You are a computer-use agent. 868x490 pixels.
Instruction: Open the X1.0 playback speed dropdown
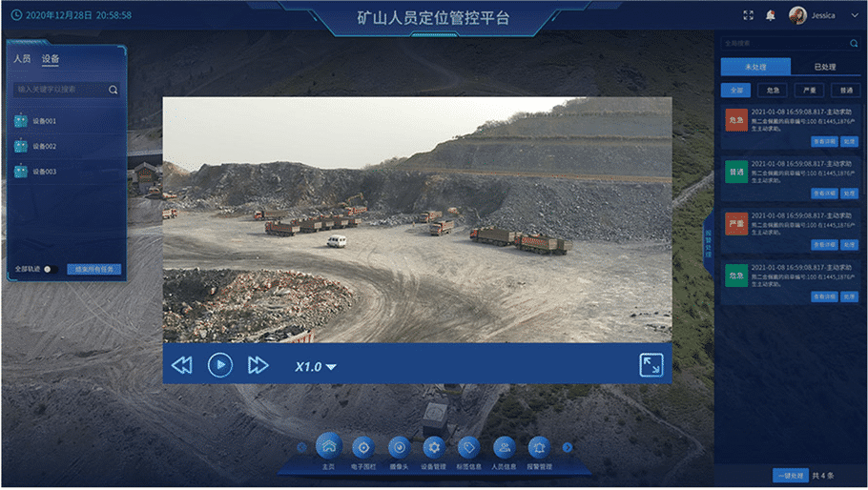(316, 367)
